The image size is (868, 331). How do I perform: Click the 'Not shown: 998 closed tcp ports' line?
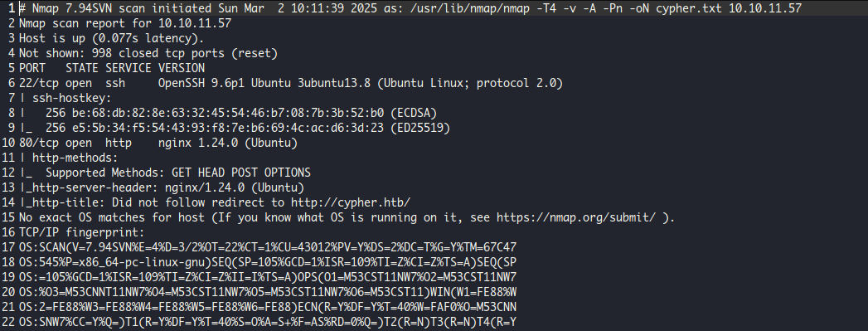148,54
